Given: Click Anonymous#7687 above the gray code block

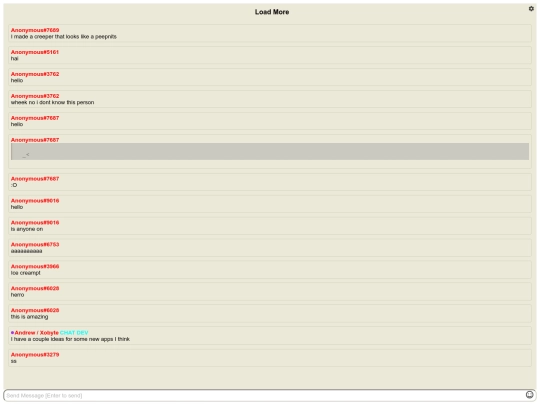Looking at the screenshot, I should (35, 140).
